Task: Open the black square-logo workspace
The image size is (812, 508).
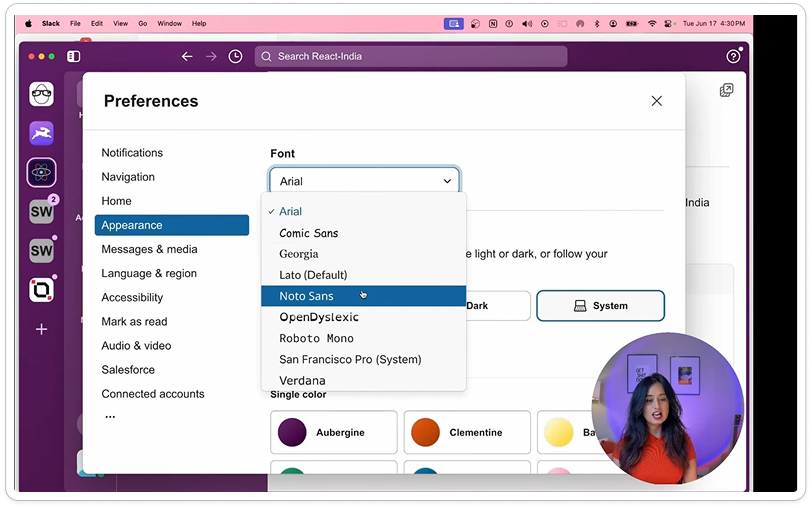Action: (41, 289)
